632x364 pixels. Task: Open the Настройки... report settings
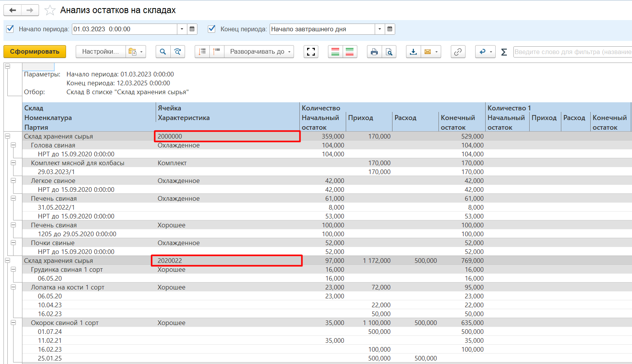(x=100, y=52)
